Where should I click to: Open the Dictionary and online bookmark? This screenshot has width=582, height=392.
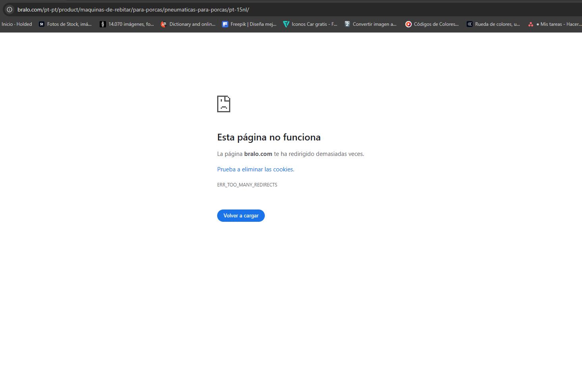click(x=188, y=24)
